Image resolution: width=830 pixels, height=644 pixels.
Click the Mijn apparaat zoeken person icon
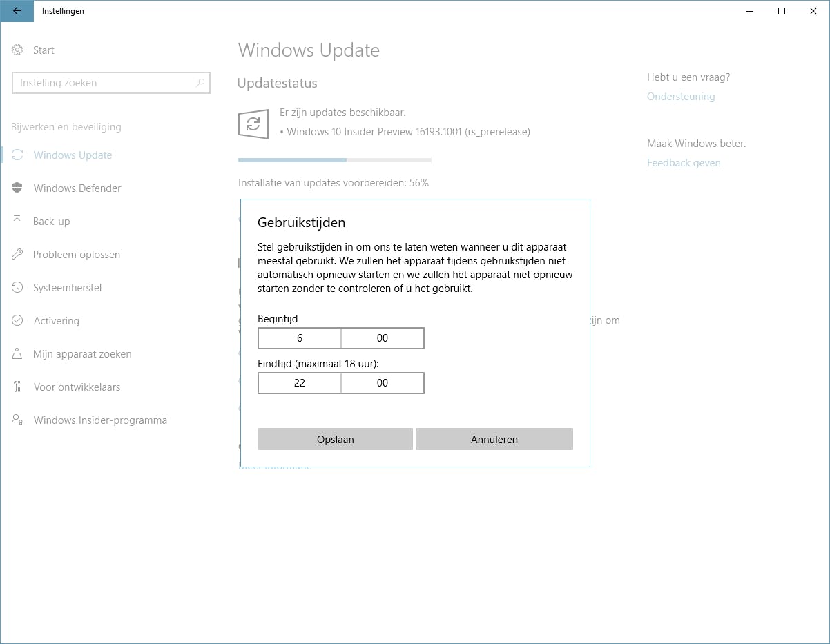tap(17, 354)
